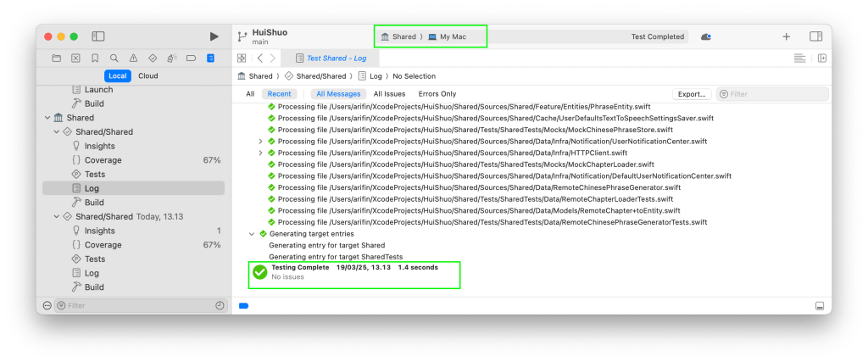
Task: Switch to the Test navigator icon
Action: [x=153, y=58]
